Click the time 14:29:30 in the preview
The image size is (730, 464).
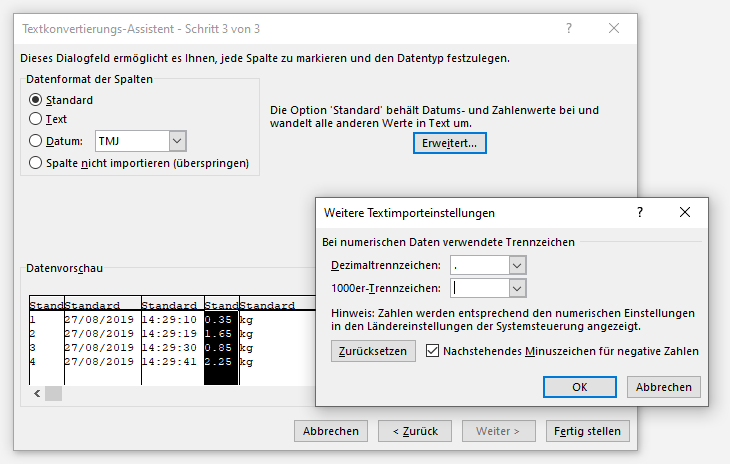[x=169, y=348]
